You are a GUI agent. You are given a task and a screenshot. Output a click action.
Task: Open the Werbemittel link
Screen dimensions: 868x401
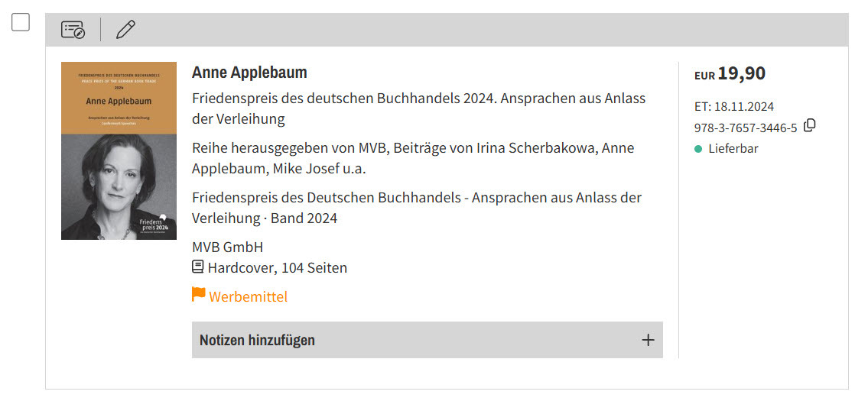[248, 296]
